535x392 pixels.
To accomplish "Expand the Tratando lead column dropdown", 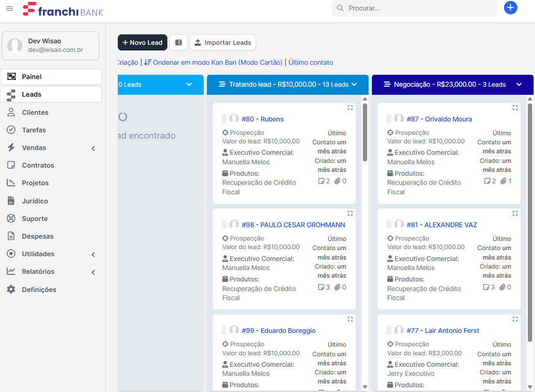I will (354, 84).
